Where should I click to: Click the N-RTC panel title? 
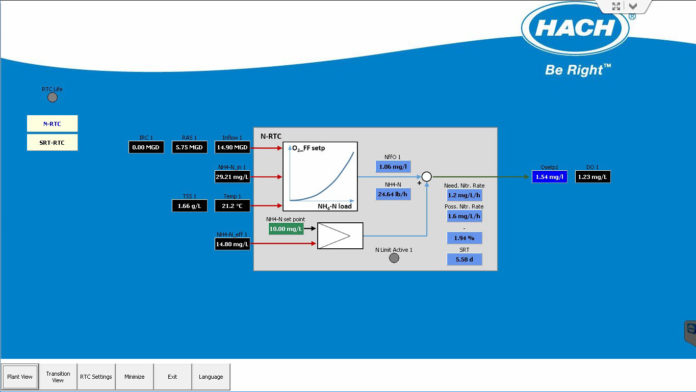(x=271, y=136)
